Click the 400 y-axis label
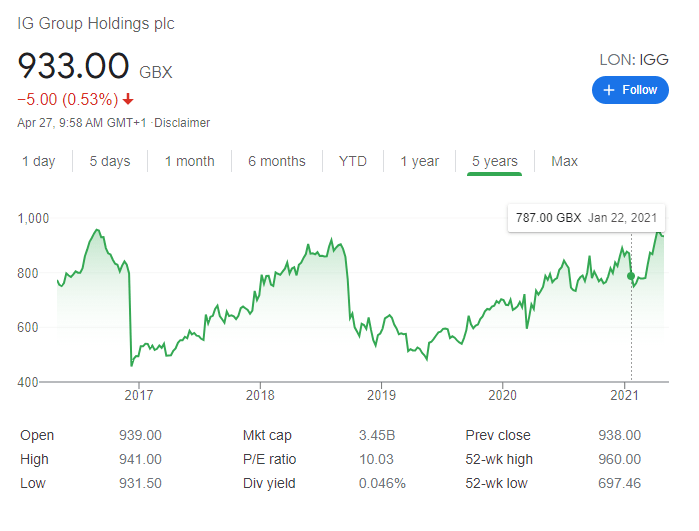The image size is (699, 531). (28, 382)
